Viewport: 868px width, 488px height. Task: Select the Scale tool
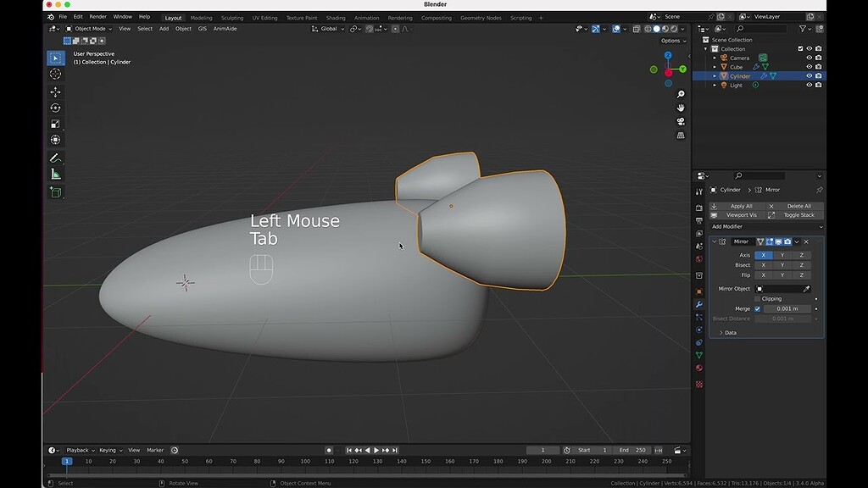click(x=55, y=125)
